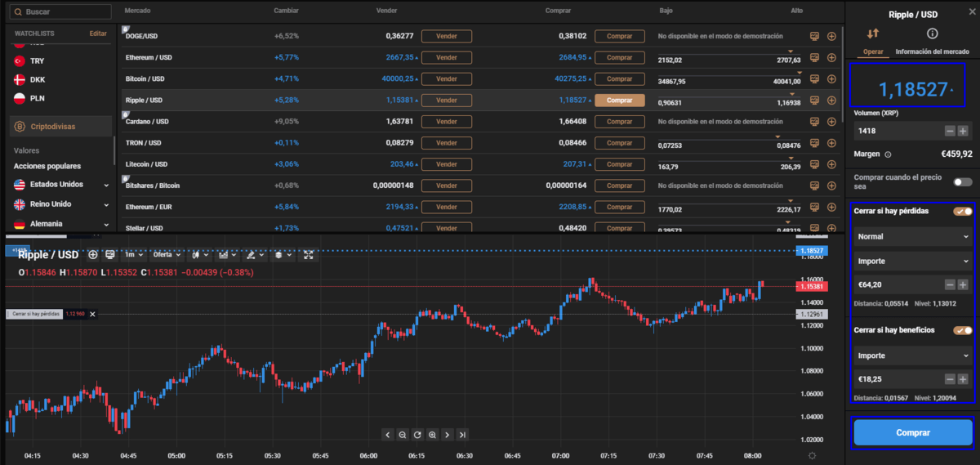Disable 'Cerrar si hay beneficios' toggle
Screen dimensions: 980x465
[962, 331]
